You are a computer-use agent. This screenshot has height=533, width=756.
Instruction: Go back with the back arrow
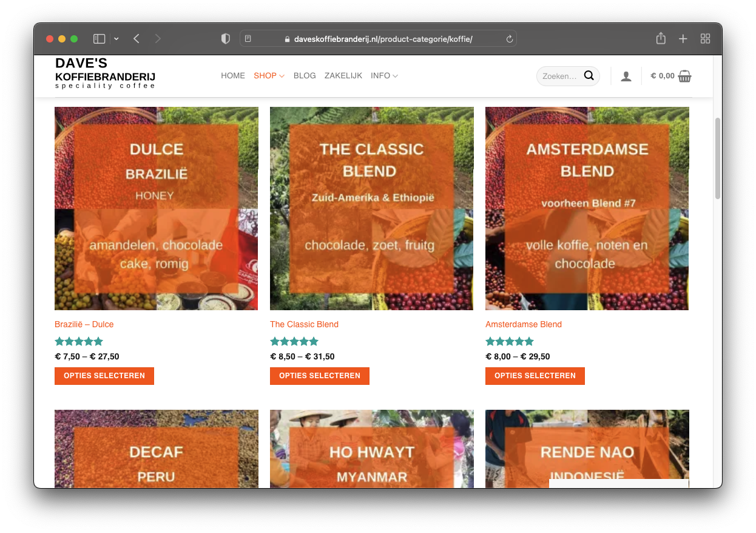point(137,39)
